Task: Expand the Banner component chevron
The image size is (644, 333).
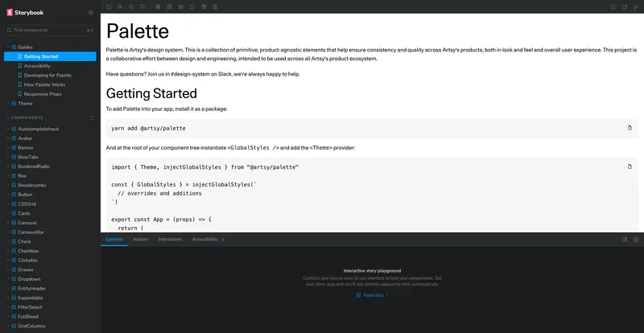Action: 8,148
